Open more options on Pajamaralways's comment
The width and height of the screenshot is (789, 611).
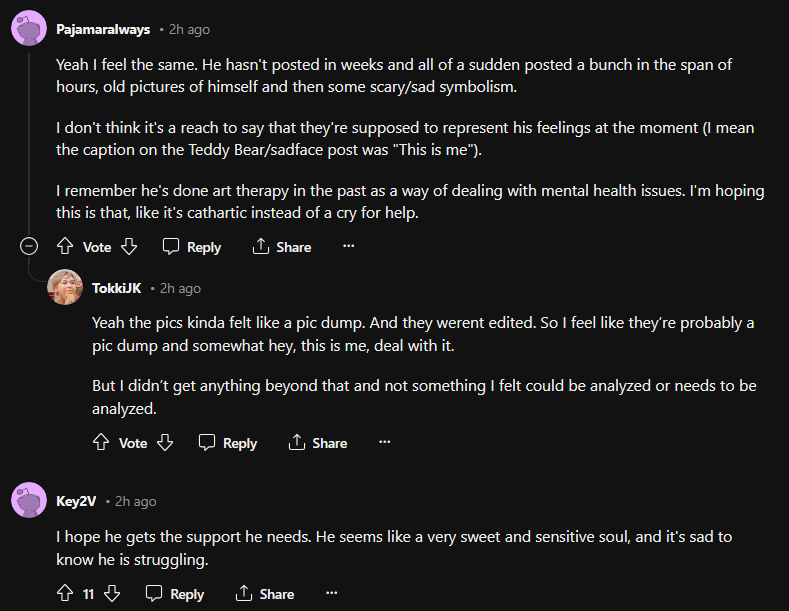click(348, 247)
